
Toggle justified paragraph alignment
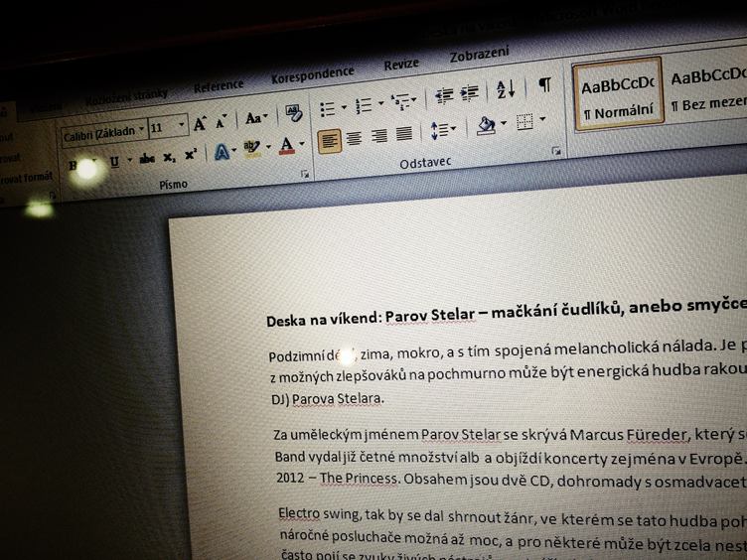click(x=404, y=133)
